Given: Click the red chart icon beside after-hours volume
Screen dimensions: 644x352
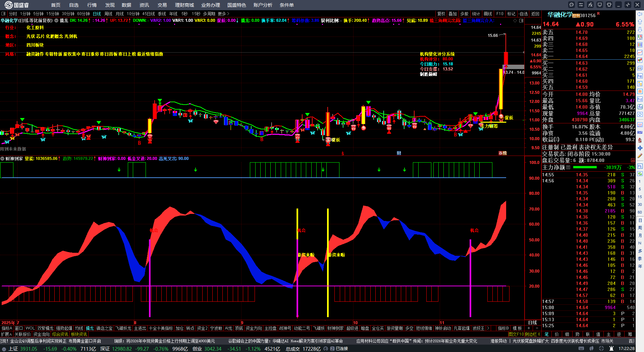Looking at the screenshot, I should coord(633,160).
